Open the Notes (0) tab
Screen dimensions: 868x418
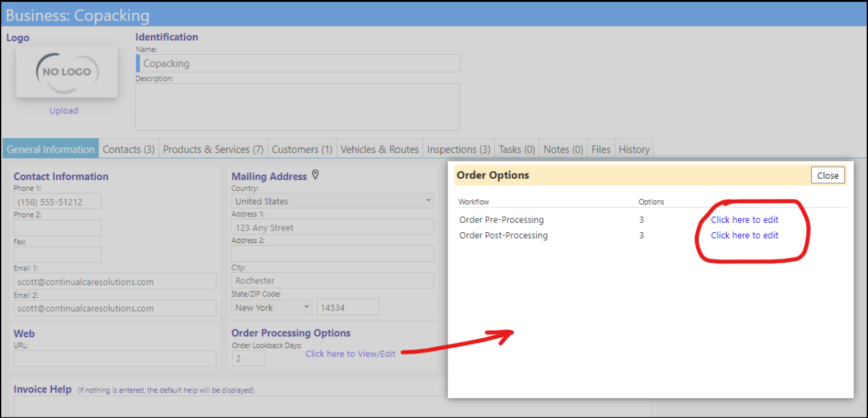coord(563,150)
